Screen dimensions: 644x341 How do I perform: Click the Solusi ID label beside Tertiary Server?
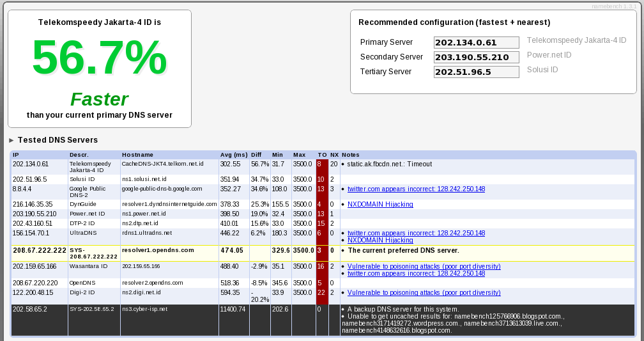(x=542, y=70)
